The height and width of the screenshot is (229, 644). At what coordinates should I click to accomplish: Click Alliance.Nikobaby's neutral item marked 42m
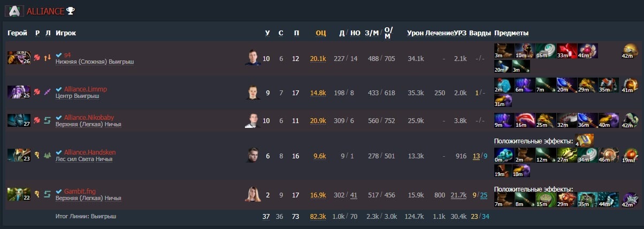631,120
